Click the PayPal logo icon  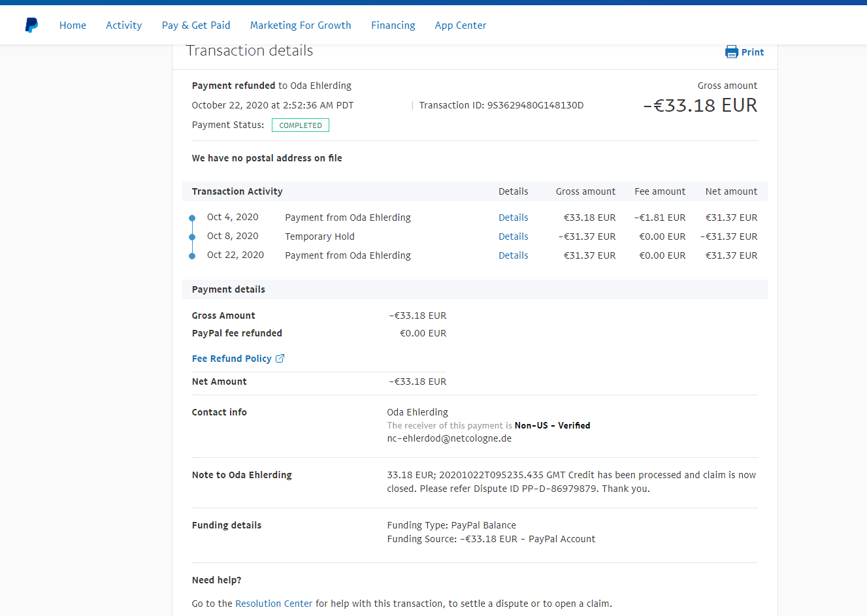[x=31, y=25]
